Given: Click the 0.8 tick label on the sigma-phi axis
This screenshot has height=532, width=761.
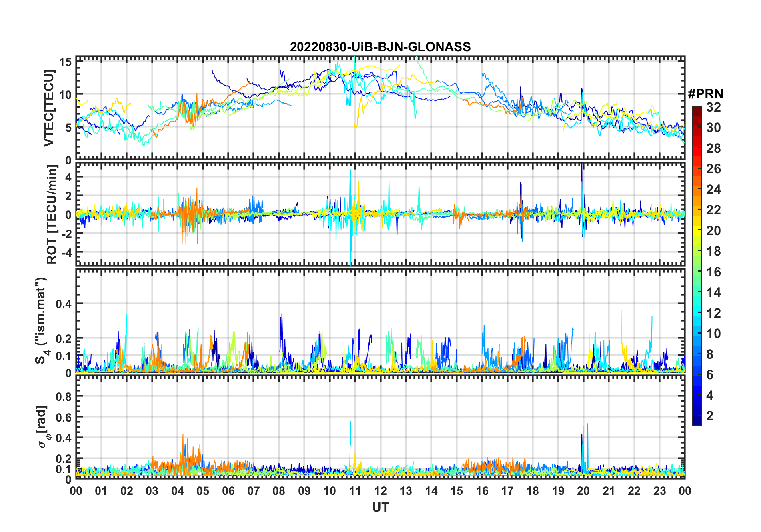Looking at the screenshot, I should 63,396.
